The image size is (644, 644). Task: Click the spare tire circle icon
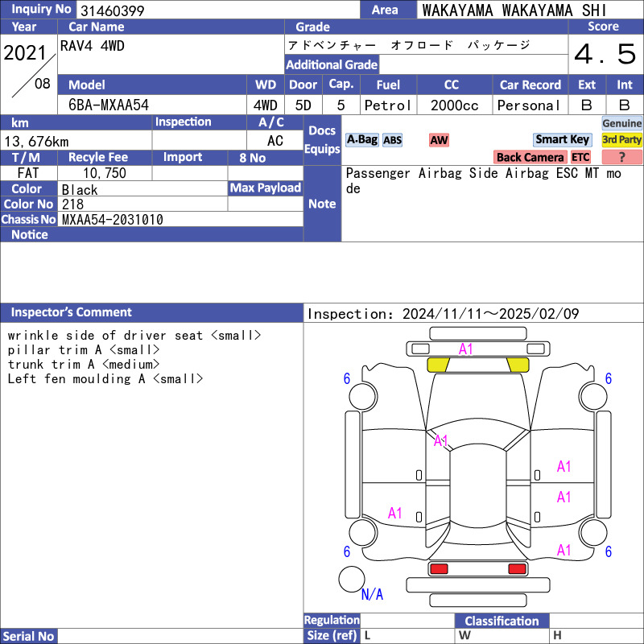tap(352, 579)
